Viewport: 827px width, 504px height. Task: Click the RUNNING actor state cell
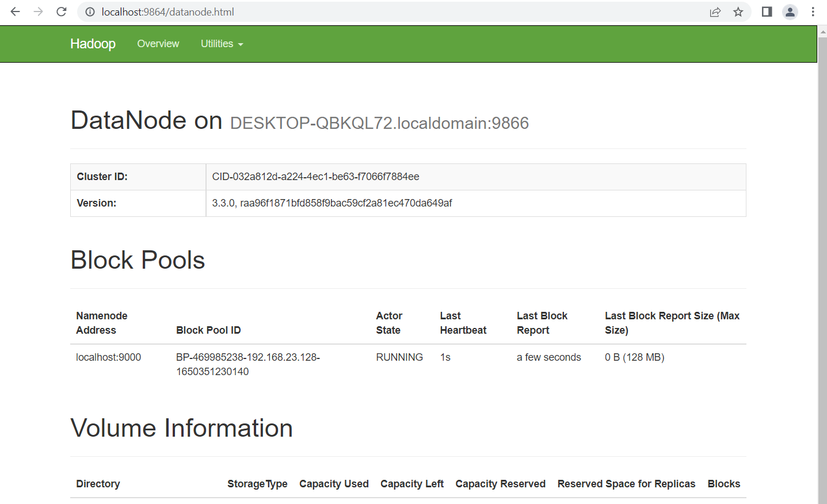tap(399, 357)
